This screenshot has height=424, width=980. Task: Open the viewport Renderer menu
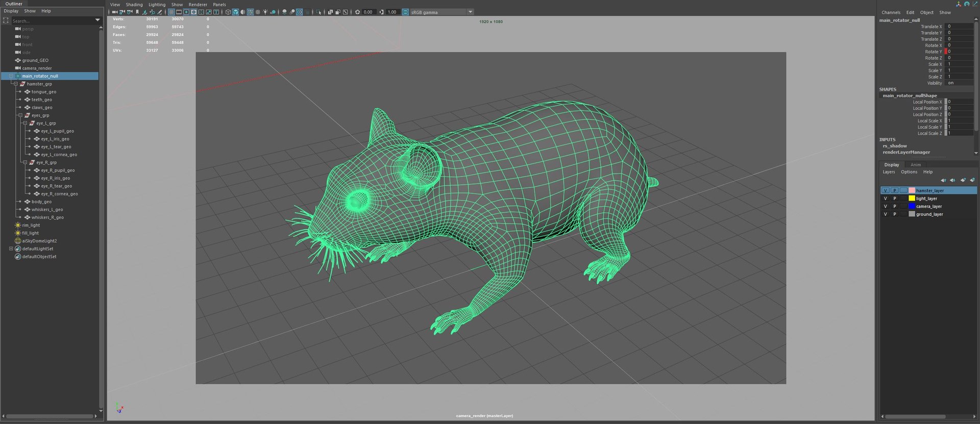pos(198,5)
